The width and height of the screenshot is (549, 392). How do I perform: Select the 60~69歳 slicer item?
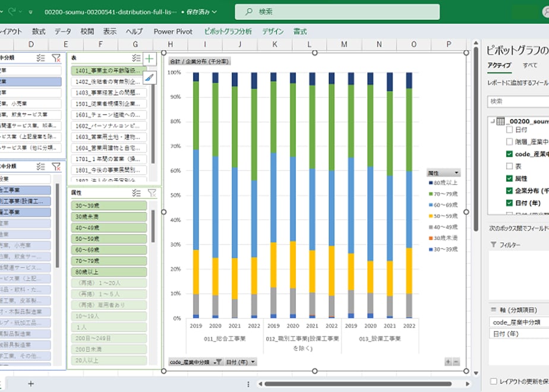[x=109, y=250]
